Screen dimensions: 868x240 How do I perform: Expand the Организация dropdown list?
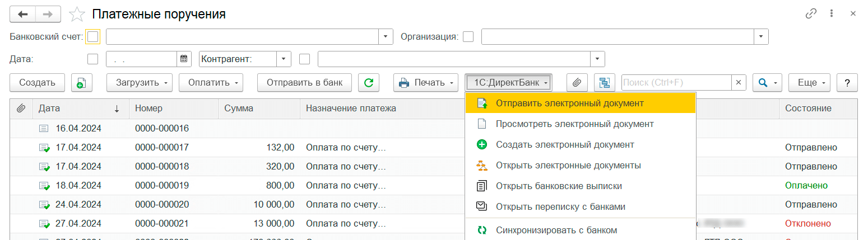(x=760, y=37)
